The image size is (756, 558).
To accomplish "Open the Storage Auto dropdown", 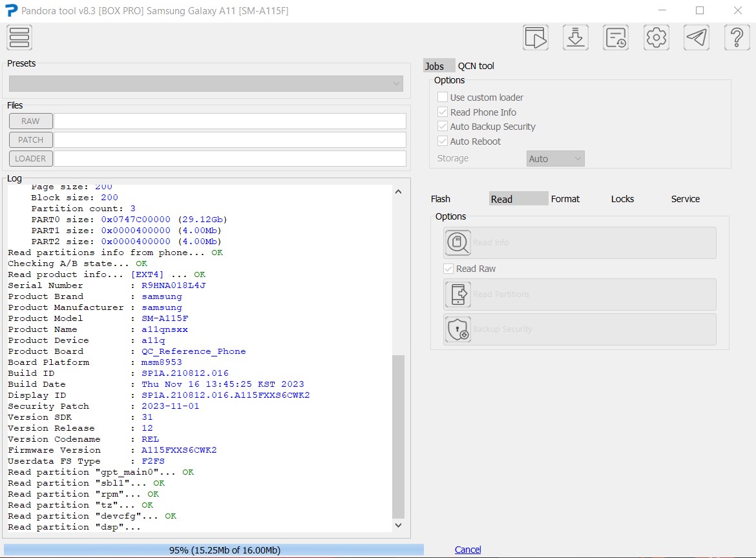I will pos(556,158).
